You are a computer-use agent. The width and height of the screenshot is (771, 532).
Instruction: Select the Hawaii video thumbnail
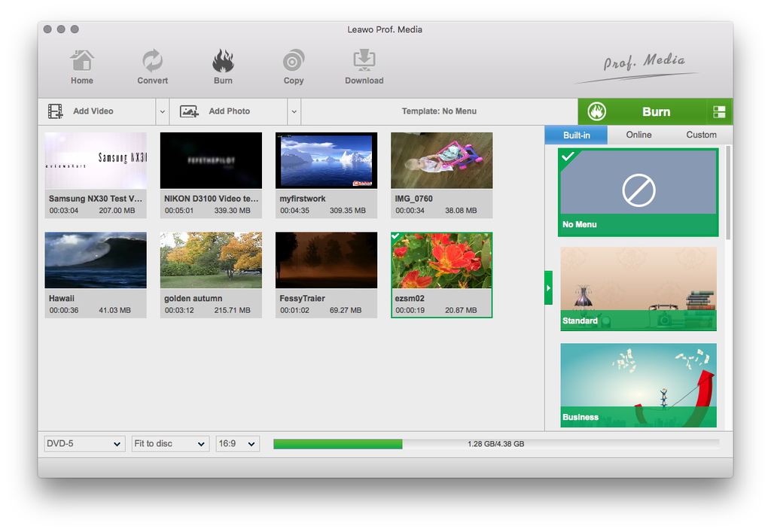[96, 260]
